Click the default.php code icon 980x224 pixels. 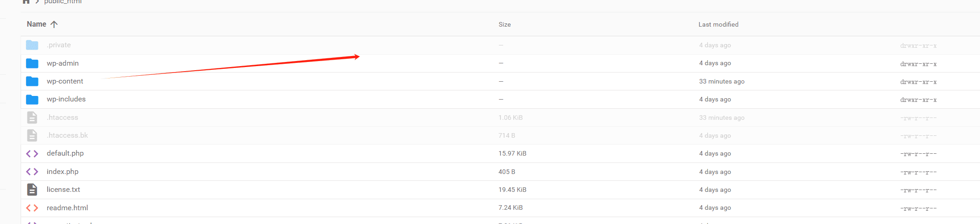click(x=32, y=154)
